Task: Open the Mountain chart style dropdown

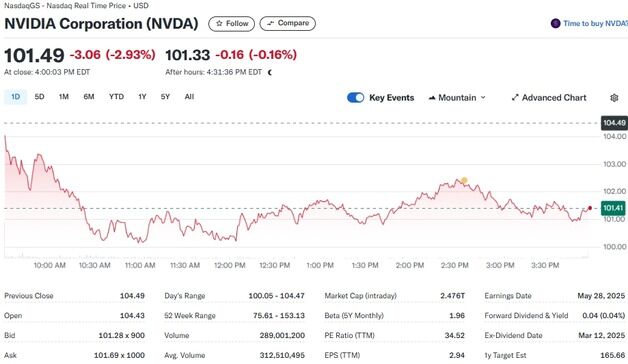Action: click(457, 98)
